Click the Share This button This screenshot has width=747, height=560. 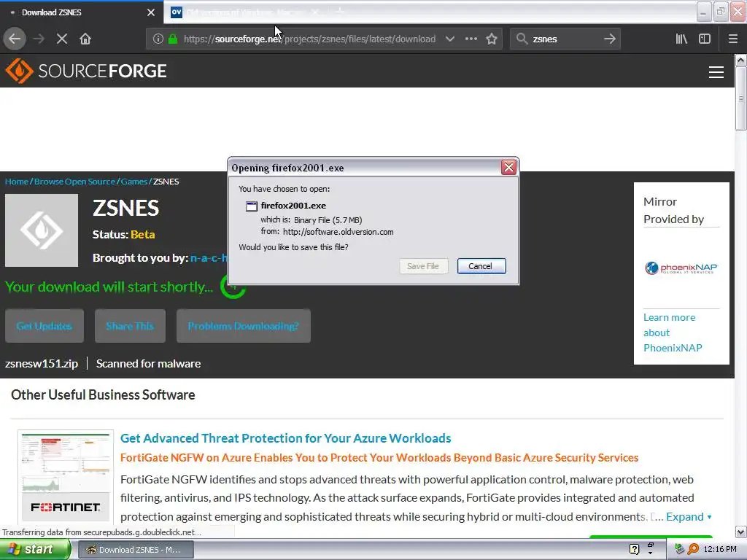pos(130,326)
